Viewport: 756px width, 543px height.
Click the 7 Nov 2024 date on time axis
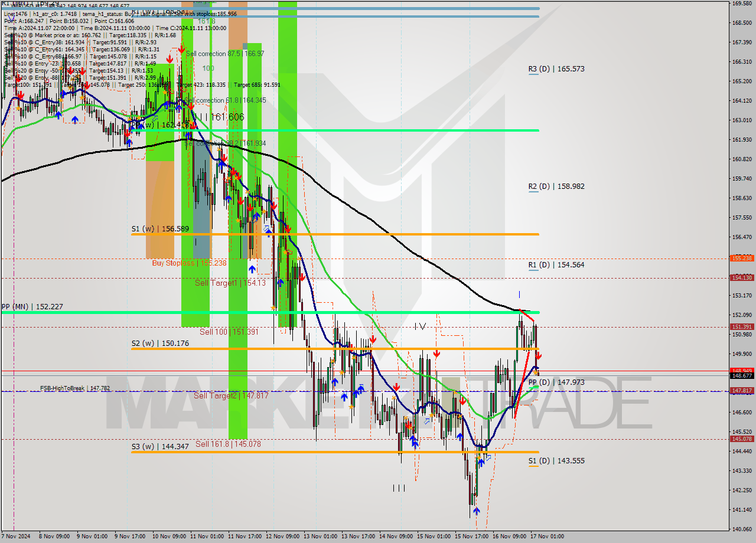coord(15,537)
